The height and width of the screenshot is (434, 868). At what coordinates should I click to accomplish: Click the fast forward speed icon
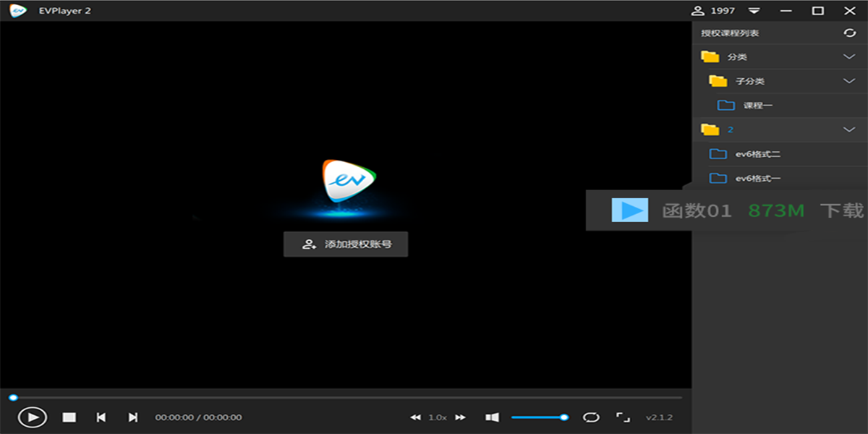point(460,417)
